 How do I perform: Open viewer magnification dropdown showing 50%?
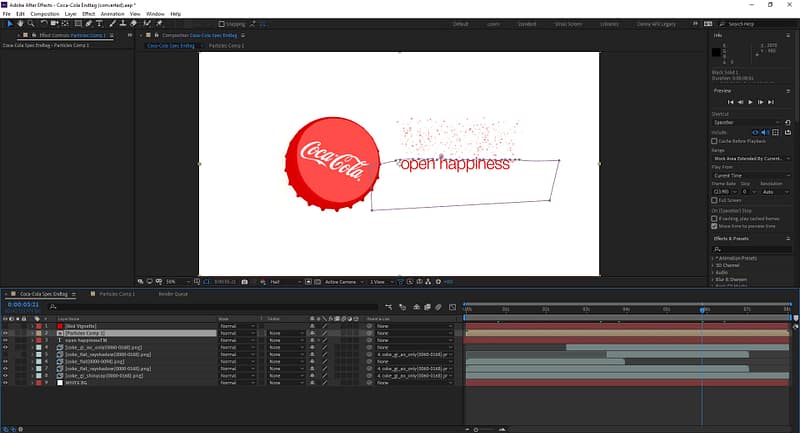[178, 282]
